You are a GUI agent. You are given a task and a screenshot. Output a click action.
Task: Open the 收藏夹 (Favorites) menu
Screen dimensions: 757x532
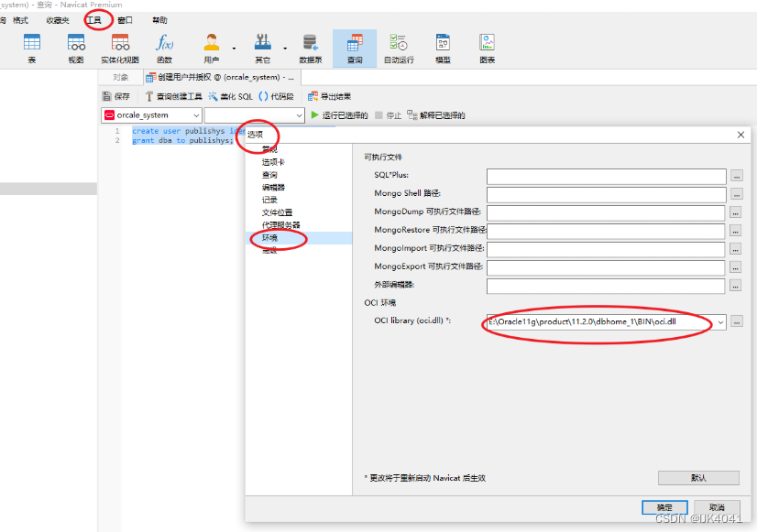(x=58, y=20)
